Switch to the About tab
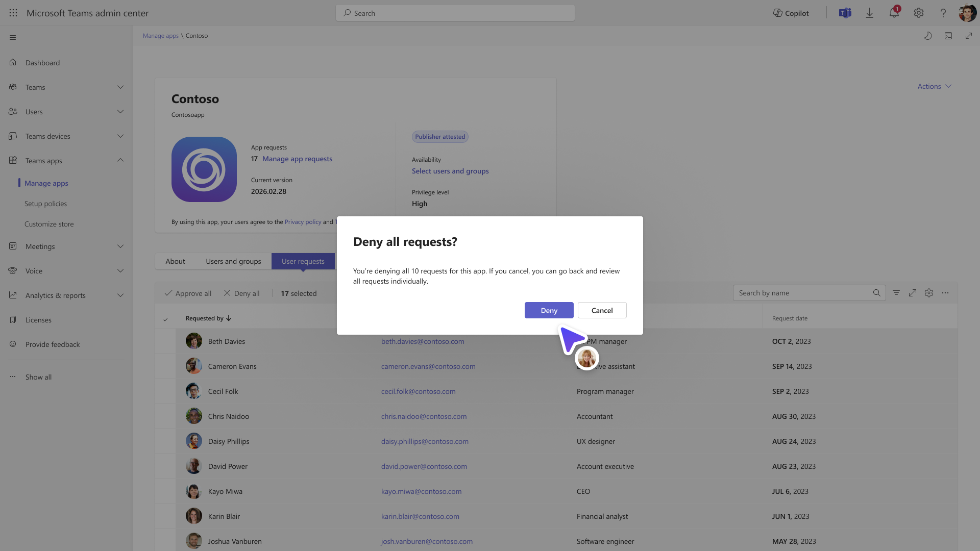980x551 pixels. tap(175, 261)
